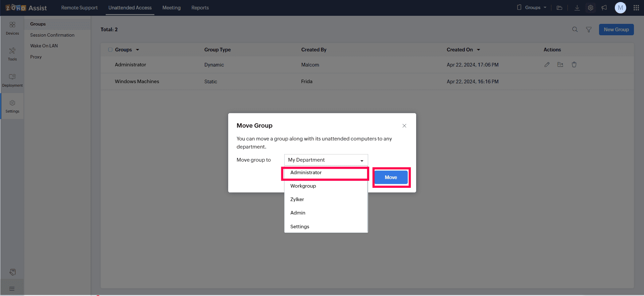Image resolution: width=644 pixels, height=296 pixels.
Task: Select Workgroup from the department list
Action: click(303, 186)
